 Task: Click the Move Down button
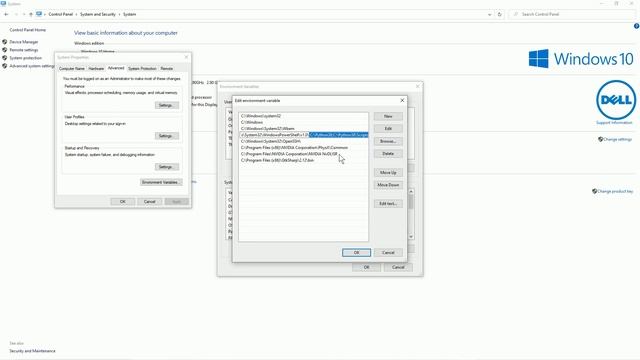[388, 185]
